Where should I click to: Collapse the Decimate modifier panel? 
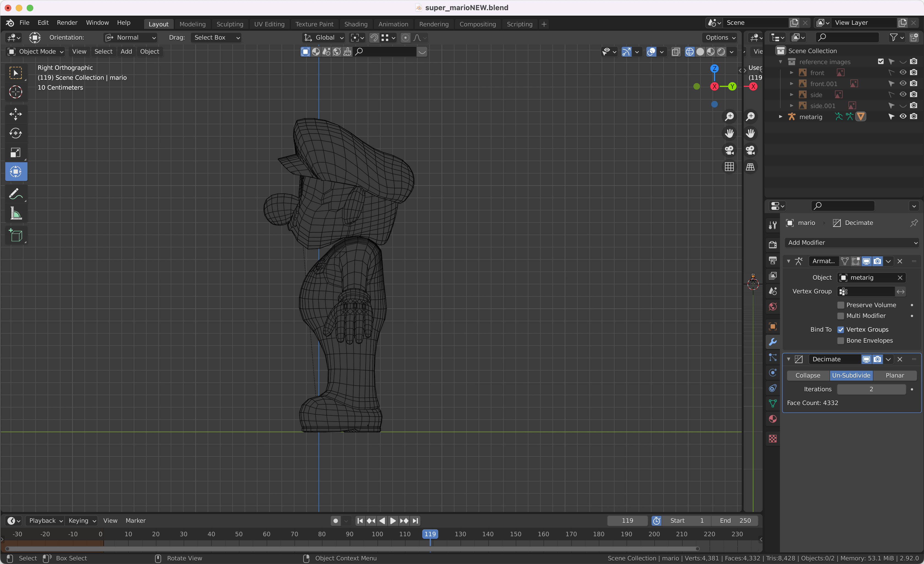[x=788, y=360]
